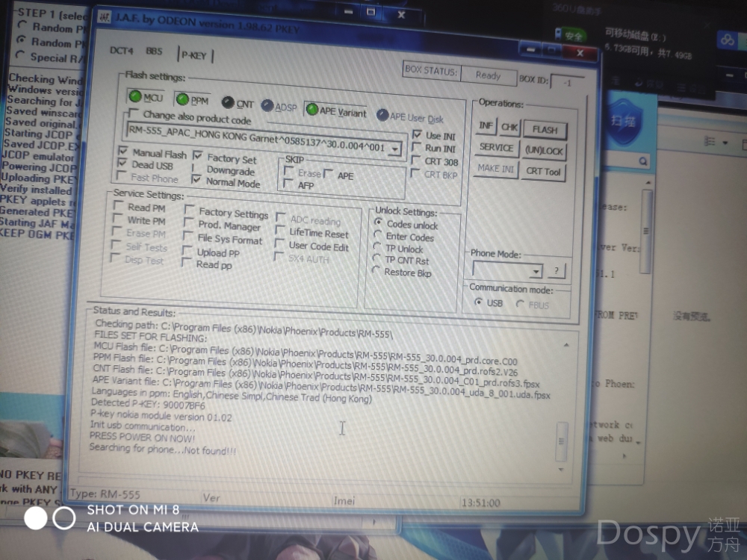Toggle the PPM flash file indicator
747x560 pixels.
coord(182,99)
